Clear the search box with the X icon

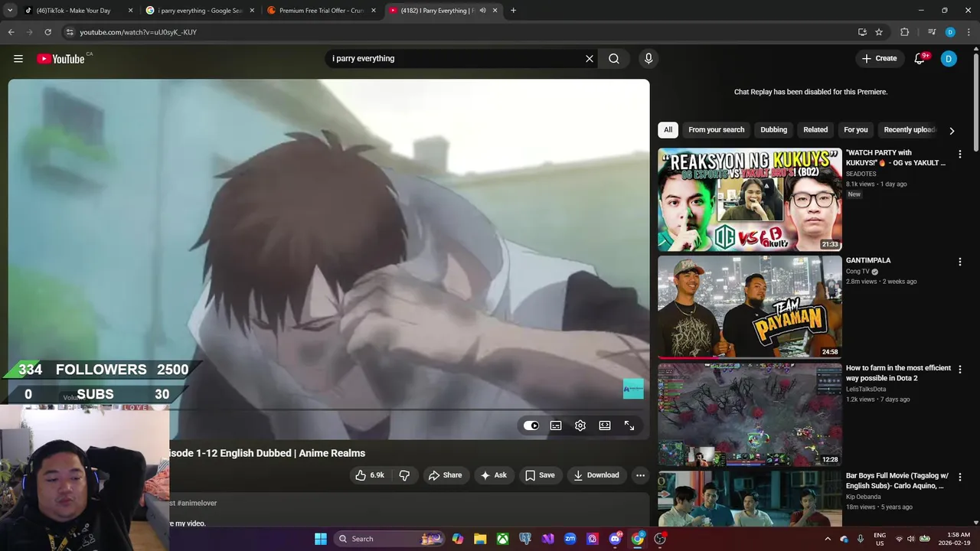coord(590,59)
